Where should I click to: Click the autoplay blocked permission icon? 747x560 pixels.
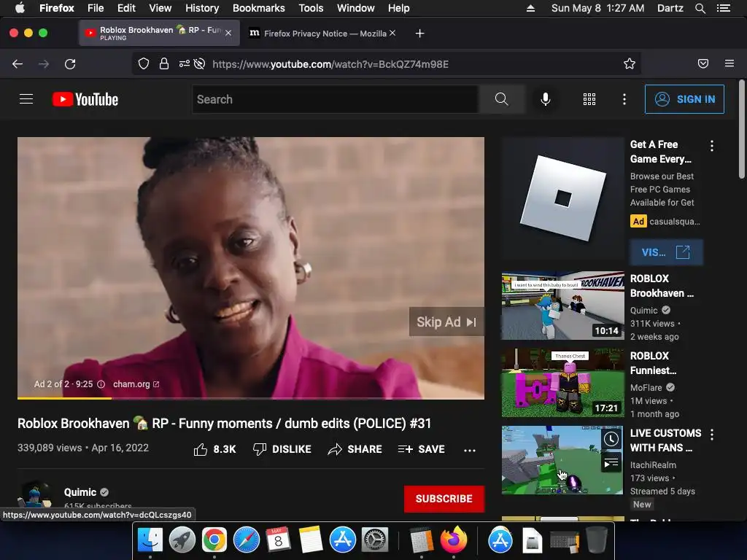(200, 64)
